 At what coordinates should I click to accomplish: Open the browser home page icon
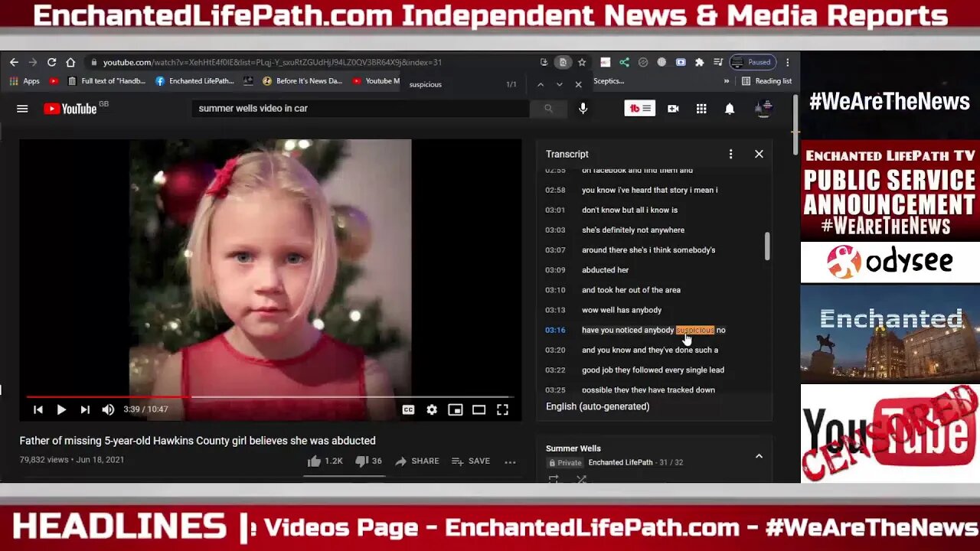70,62
